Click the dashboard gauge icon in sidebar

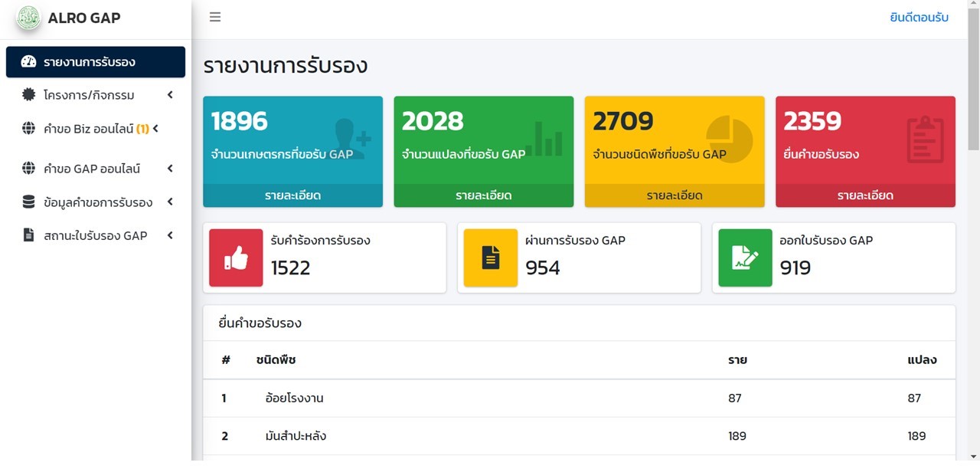pos(28,62)
